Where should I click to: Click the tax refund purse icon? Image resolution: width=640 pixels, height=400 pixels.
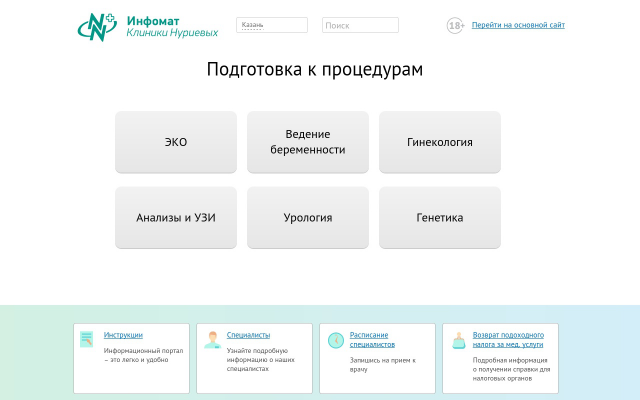(459, 340)
